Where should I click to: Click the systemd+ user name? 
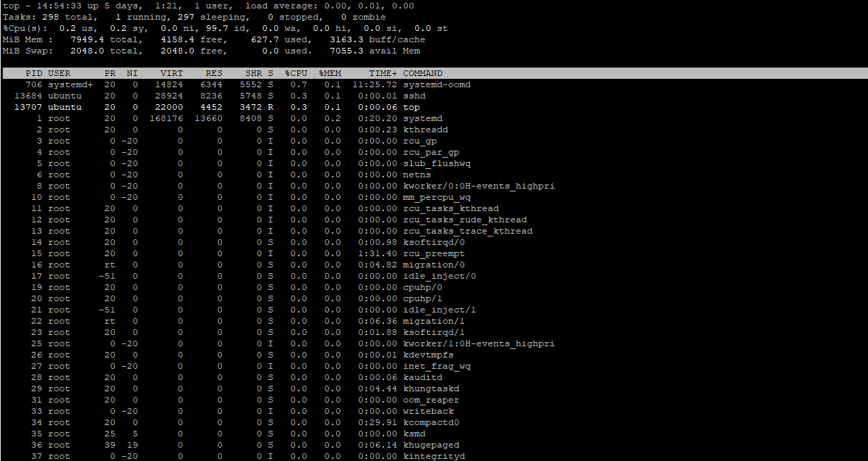(x=70, y=84)
